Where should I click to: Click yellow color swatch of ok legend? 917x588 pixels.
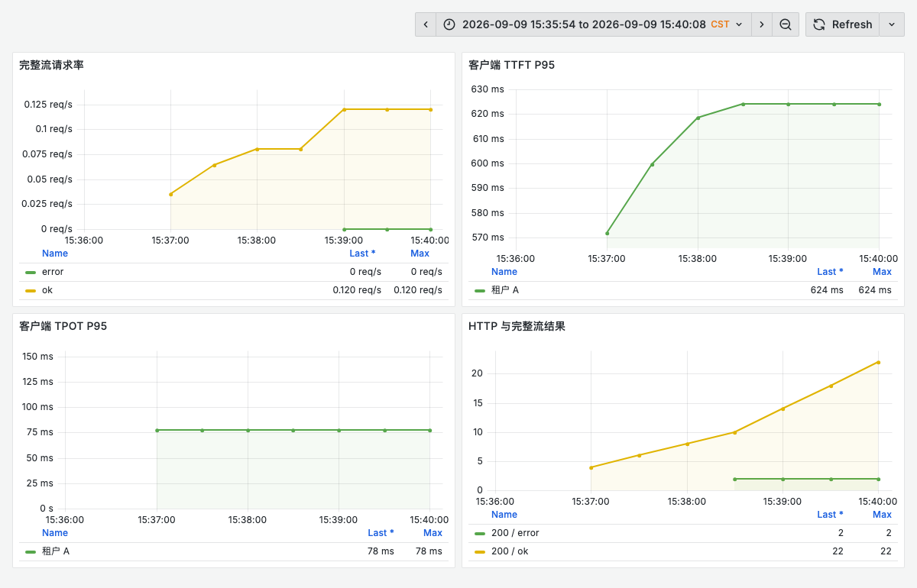click(31, 290)
